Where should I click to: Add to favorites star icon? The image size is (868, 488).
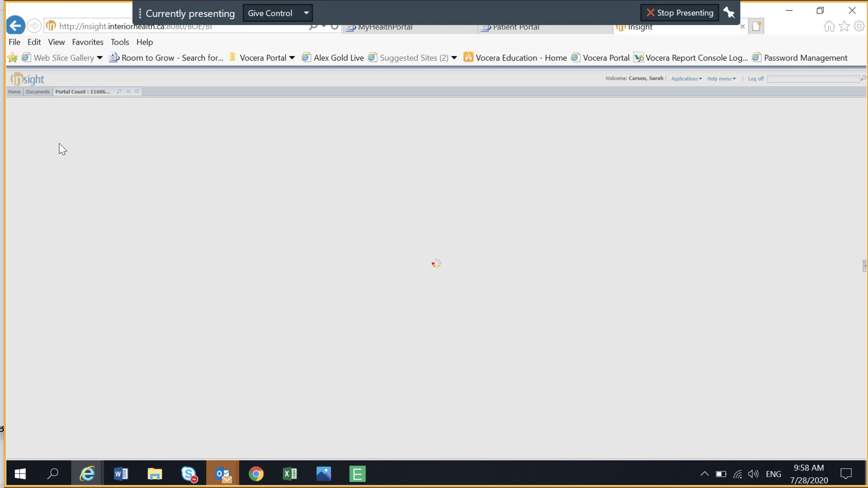coord(844,26)
